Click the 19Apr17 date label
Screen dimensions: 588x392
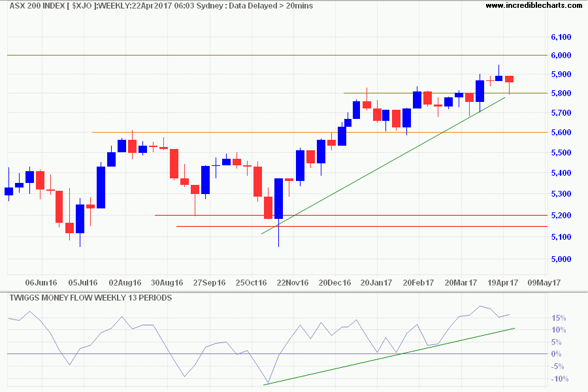click(502, 282)
